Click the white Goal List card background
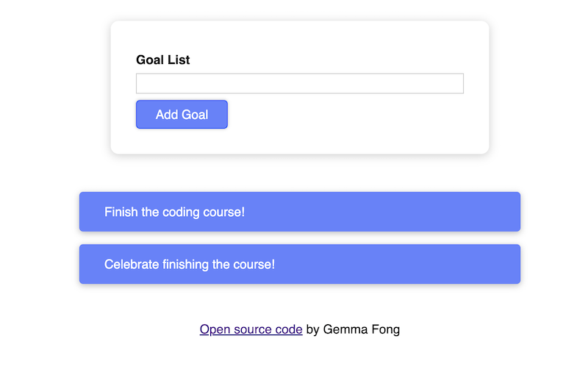Viewport: 588px width, 369px height. point(356,123)
